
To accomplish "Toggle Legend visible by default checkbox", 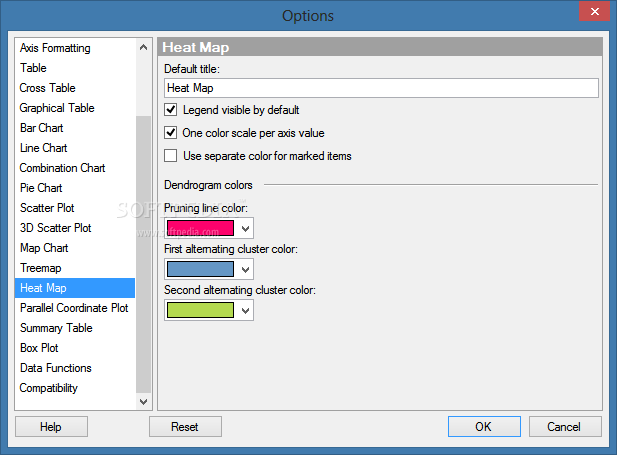I will (171, 110).
